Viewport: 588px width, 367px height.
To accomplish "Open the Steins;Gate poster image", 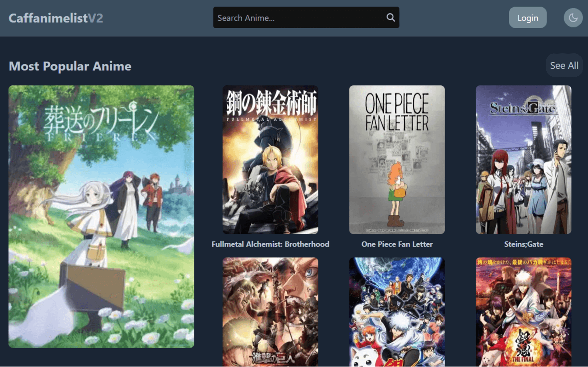I will pyautogui.click(x=524, y=160).
